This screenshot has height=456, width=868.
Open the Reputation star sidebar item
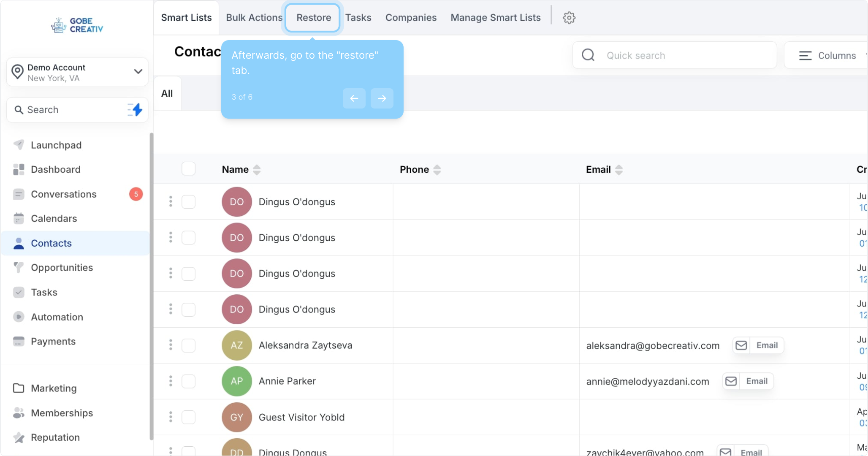pos(55,437)
